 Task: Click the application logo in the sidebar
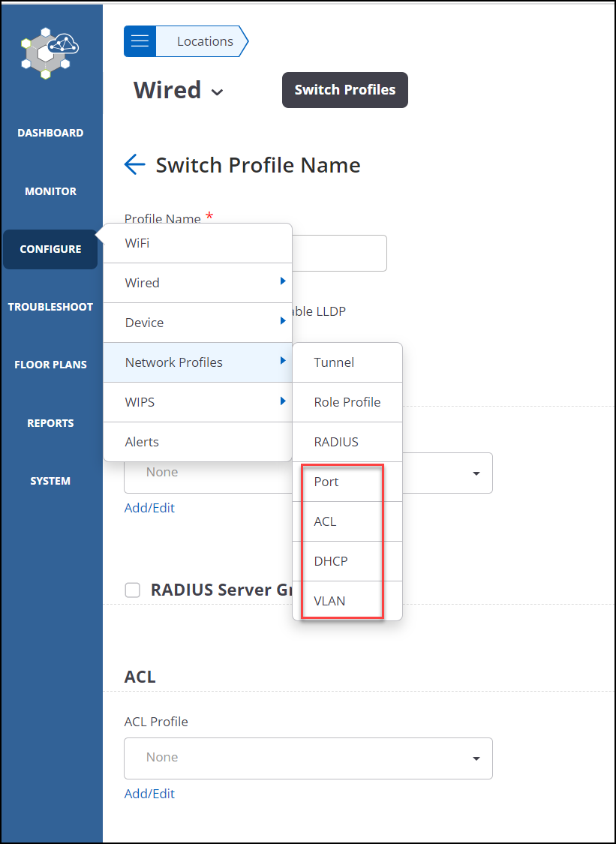point(50,53)
